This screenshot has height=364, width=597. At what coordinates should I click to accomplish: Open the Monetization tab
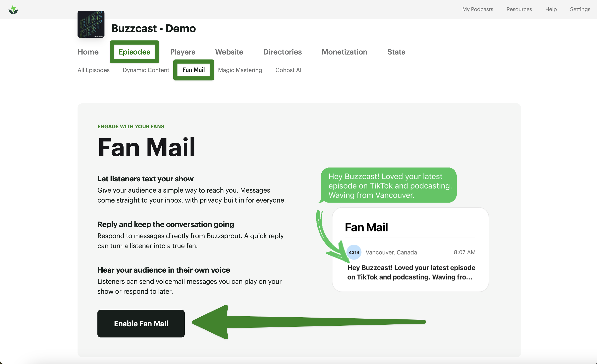point(344,52)
